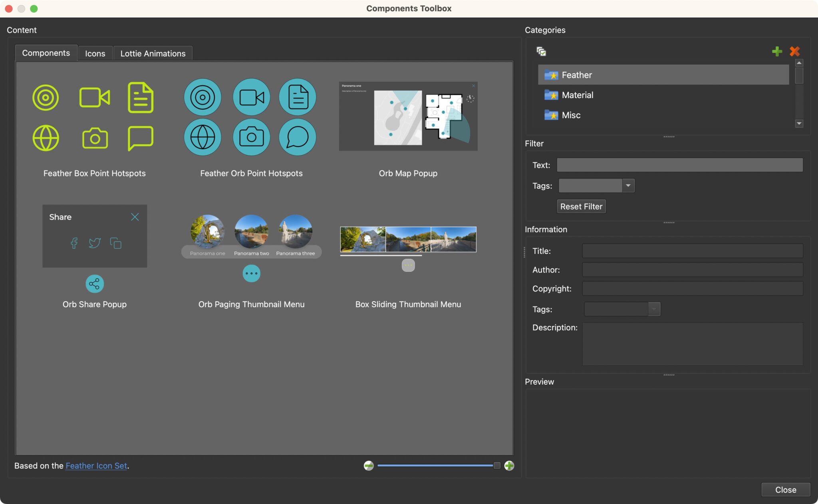Viewport: 818px width, 504px height.
Task: Switch to the Icons tab
Action: pyautogui.click(x=95, y=53)
